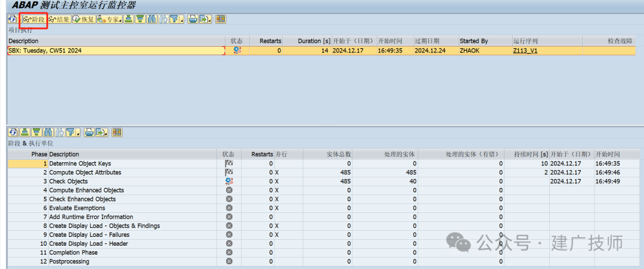Click the ZHAOK Started By cell
The image size is (644, 269).
[x=485, y=51]
